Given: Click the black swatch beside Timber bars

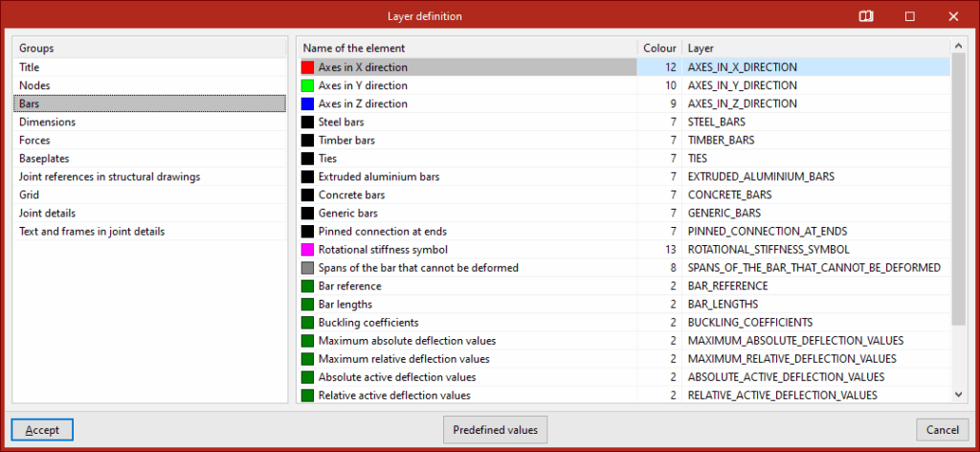Looking at the screenshot, I should coord(307,140).
